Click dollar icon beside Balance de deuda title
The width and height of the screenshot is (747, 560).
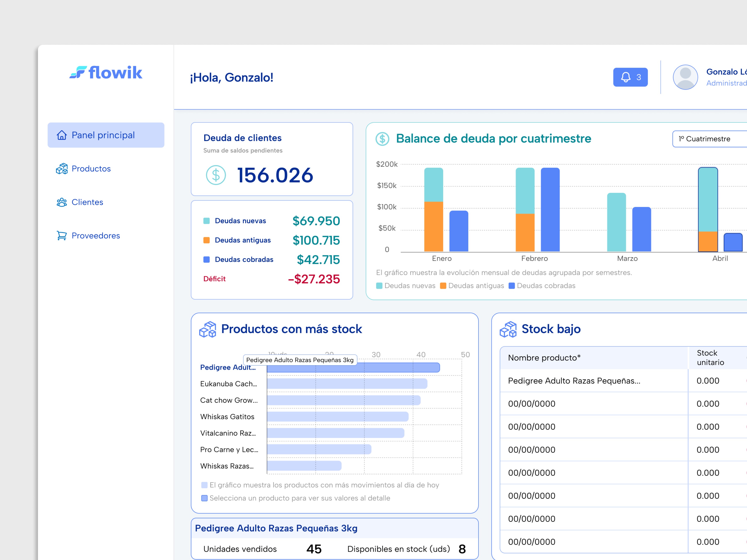(x=382, y=139)
